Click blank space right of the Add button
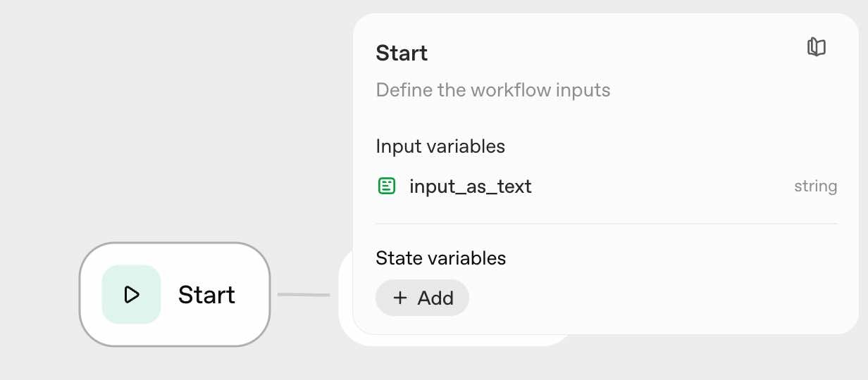 pos(634,298)
